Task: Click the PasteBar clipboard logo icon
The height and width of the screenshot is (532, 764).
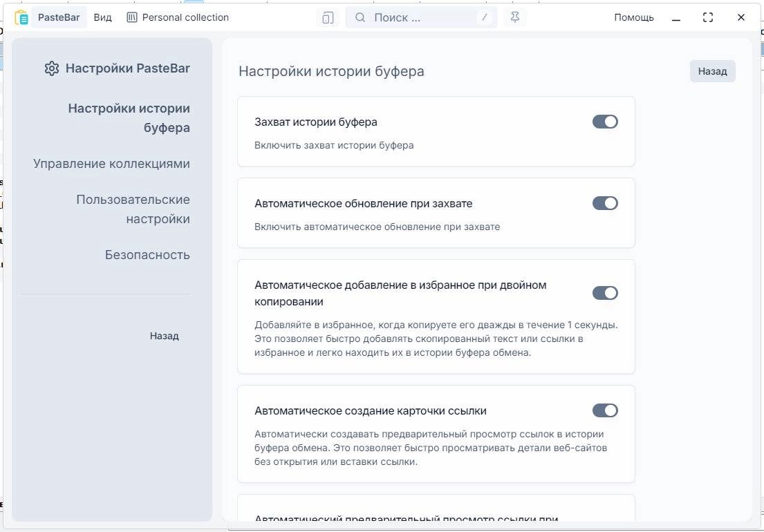Action: point(21,17)
